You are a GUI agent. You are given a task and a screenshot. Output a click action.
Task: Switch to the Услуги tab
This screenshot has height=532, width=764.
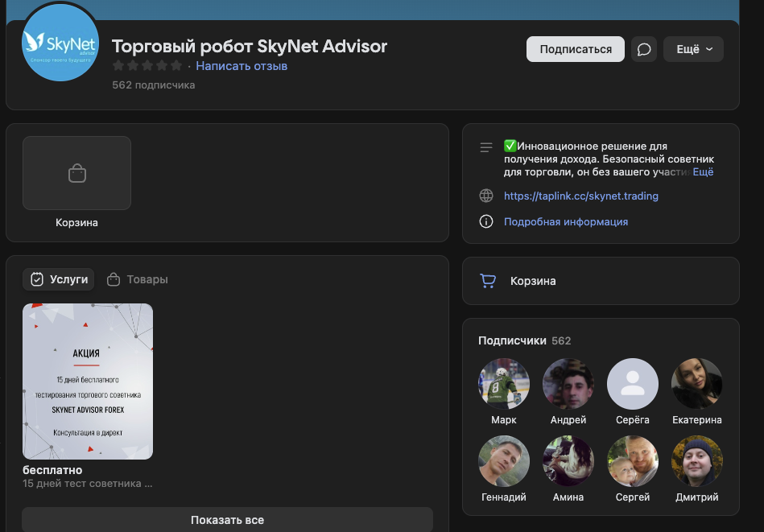tap(59, 279)
